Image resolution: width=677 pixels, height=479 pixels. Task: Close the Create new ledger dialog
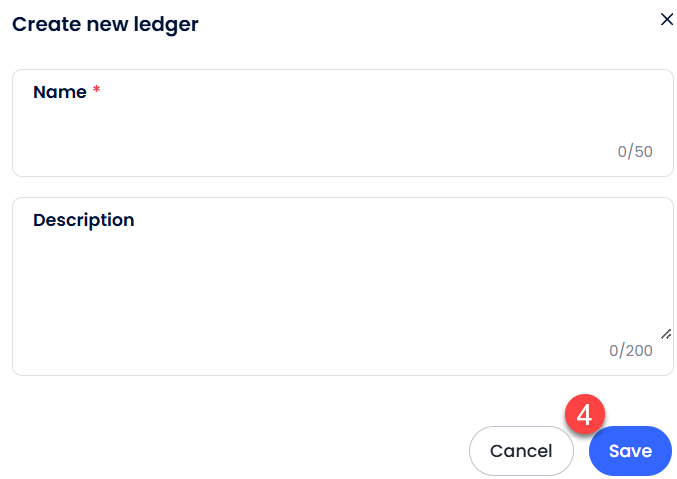point(667,19)
